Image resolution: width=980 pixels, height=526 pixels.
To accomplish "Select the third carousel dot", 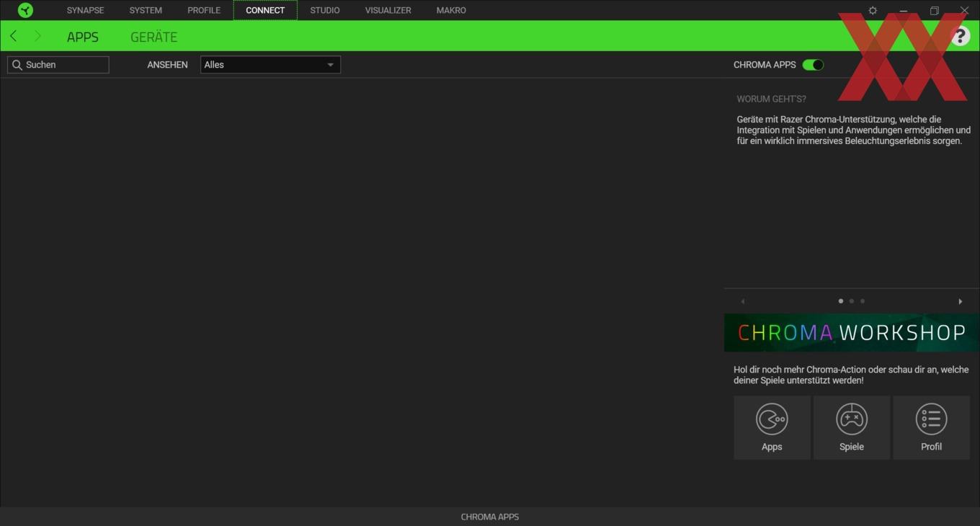I will pos(863,301).
